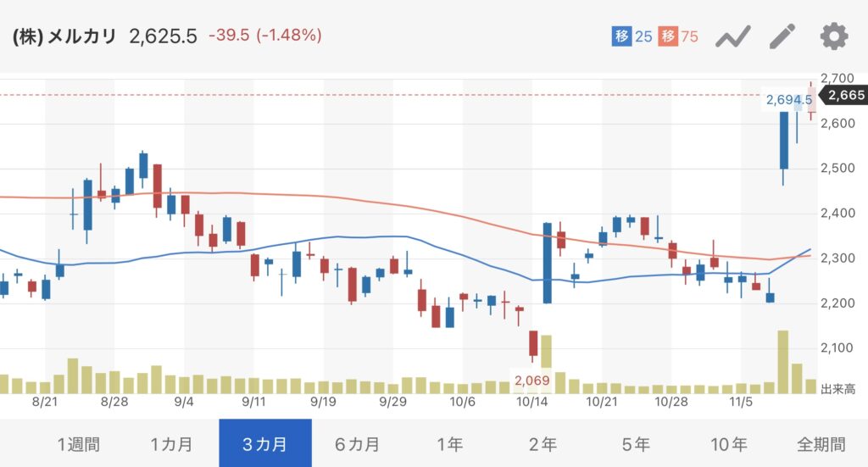
Task: Toggle the 75-day moving average indicator
Action: 680,36
